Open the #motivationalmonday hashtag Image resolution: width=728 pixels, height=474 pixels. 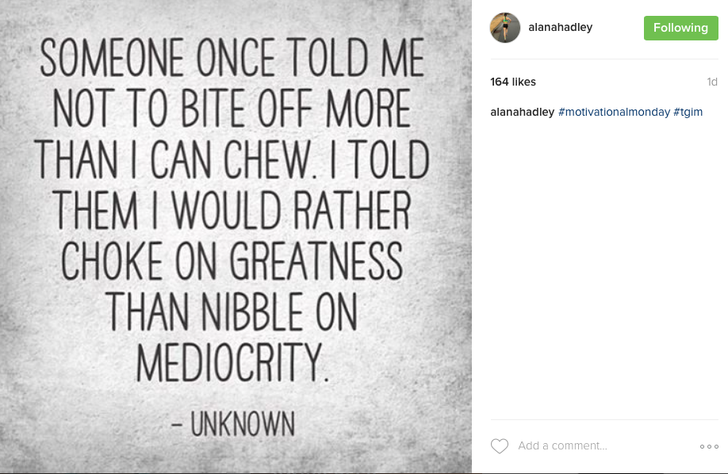coord(614,112)
